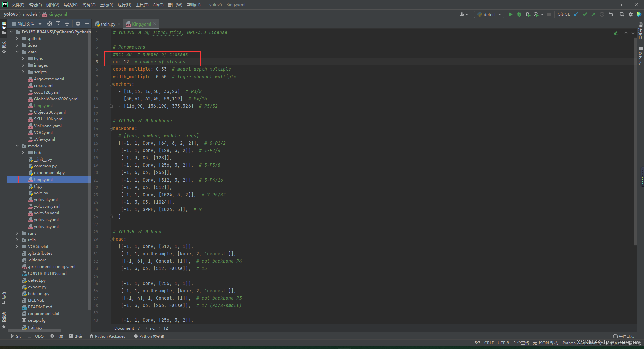Expand the .github folder
Image resolution: width=644 pixels, height=349 pixels.
click(x=17, y=39)
